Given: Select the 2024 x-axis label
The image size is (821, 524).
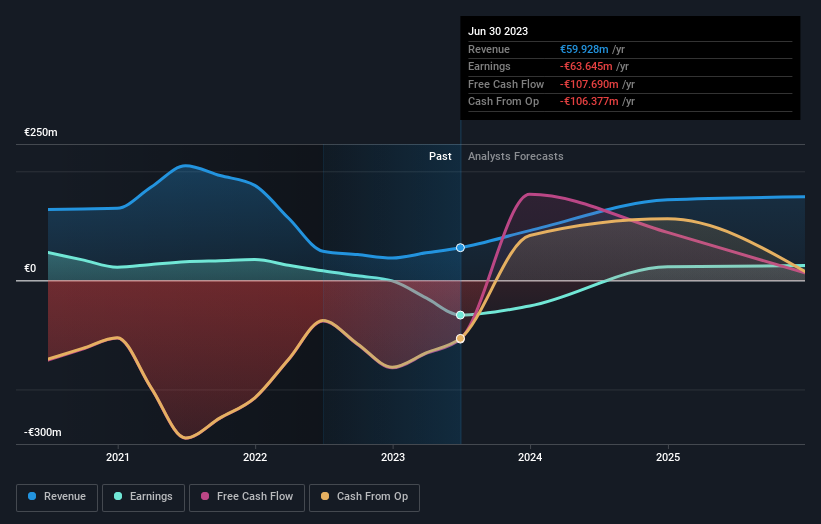Looking at the screenshot, I should tap(530, 457).
